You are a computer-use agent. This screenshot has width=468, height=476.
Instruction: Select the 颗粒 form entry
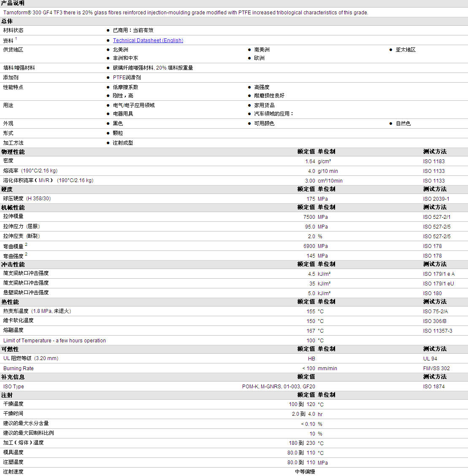118,134
